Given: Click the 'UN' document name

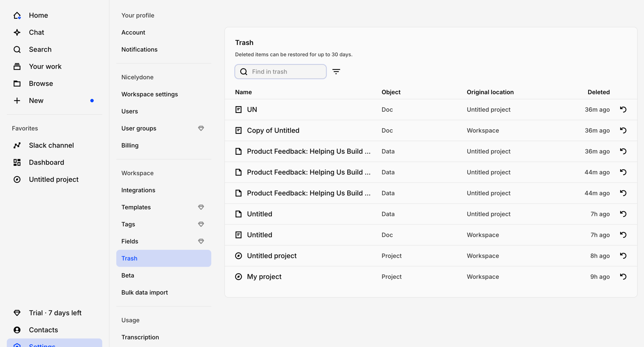Looking at the screenshot, I should pyautogui.click(x=252, y=110).
